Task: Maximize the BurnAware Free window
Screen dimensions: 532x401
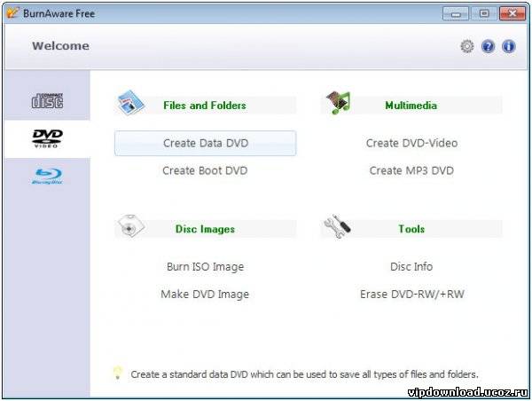Action: (484, 14)
